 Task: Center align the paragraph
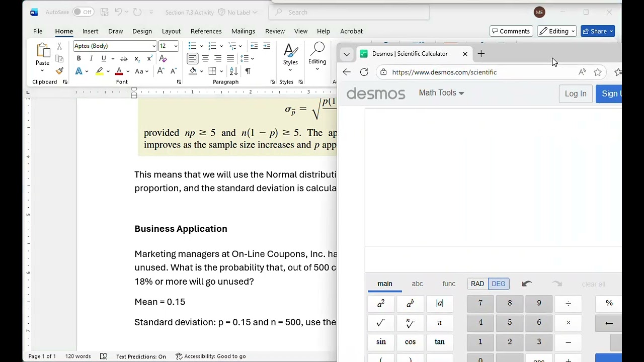(x=205, y=58)
